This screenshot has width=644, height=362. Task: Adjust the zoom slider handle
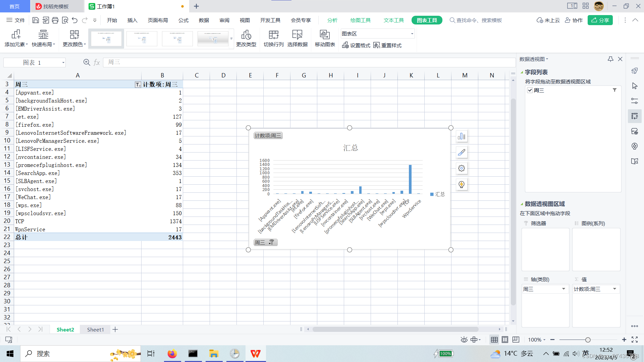[588, 340]
